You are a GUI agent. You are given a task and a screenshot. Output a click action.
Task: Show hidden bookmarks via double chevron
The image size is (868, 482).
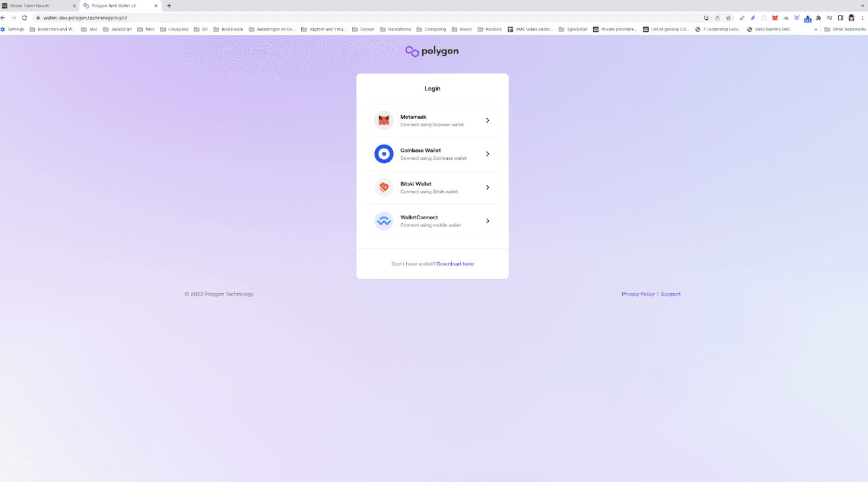click(x=816, y=29)
